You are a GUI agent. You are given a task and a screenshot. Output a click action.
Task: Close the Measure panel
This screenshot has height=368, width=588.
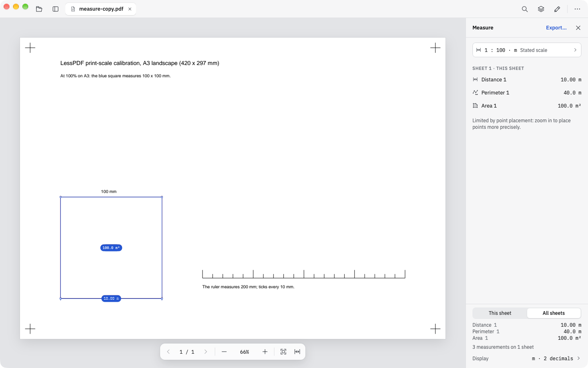(x=578, y=28)
